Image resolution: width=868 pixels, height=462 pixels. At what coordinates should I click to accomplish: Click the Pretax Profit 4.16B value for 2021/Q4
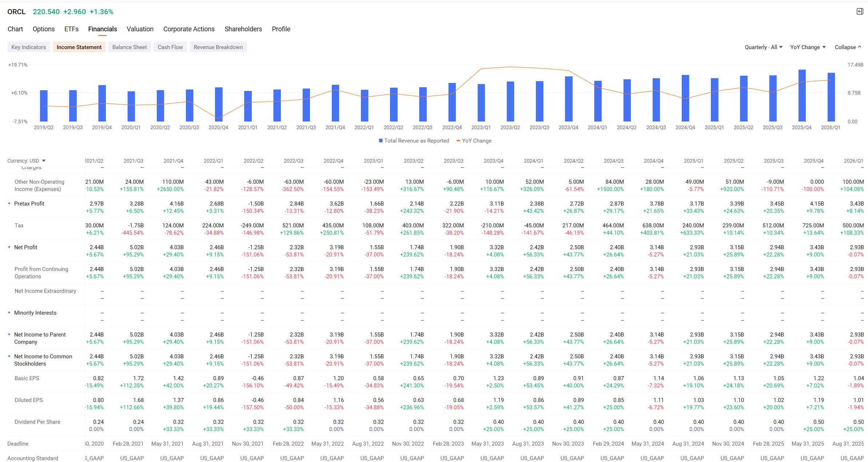tap(177, 204)
